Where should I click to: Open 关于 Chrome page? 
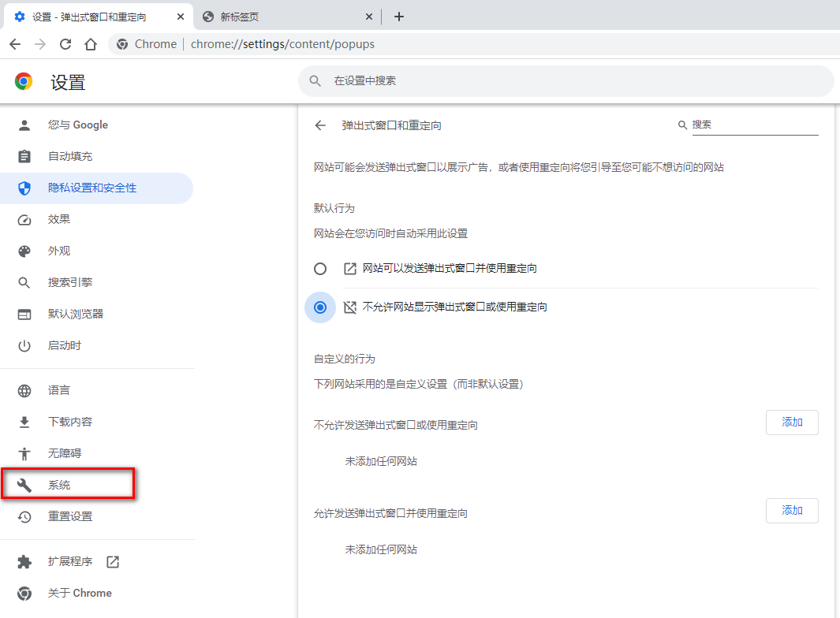96,594
